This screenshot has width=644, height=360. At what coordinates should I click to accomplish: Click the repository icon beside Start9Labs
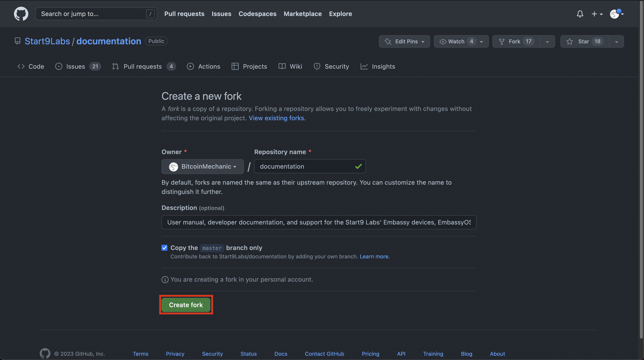18,41
